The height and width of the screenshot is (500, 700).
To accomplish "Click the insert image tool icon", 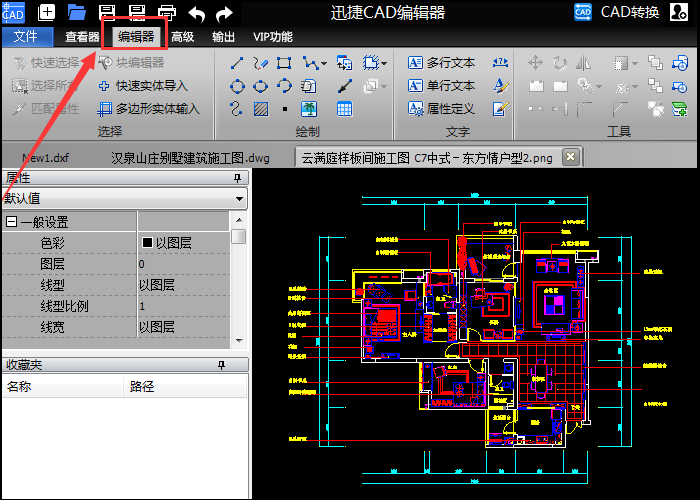I will click(x=310, y=108).
